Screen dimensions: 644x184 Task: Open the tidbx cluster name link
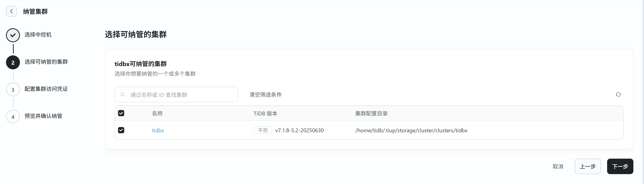(x=158, y=130)
